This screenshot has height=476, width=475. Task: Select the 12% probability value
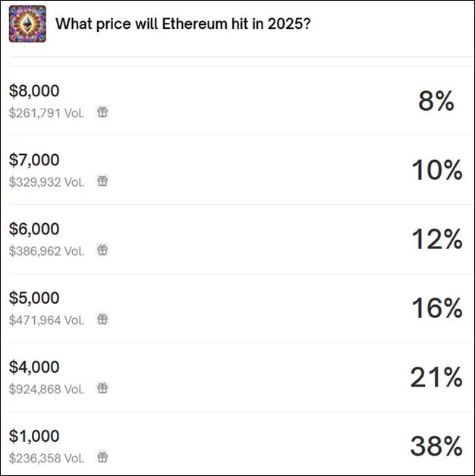click(x=437, y=239)
